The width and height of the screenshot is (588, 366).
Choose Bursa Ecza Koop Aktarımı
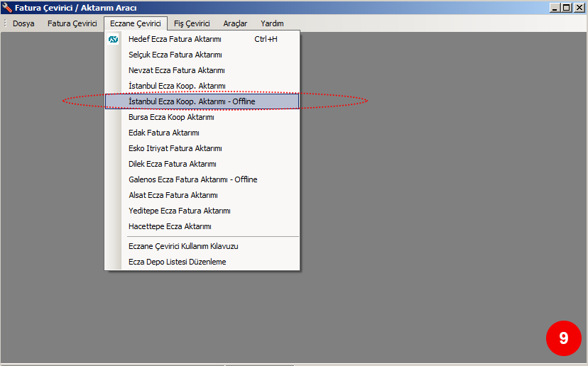click(202, 117)
